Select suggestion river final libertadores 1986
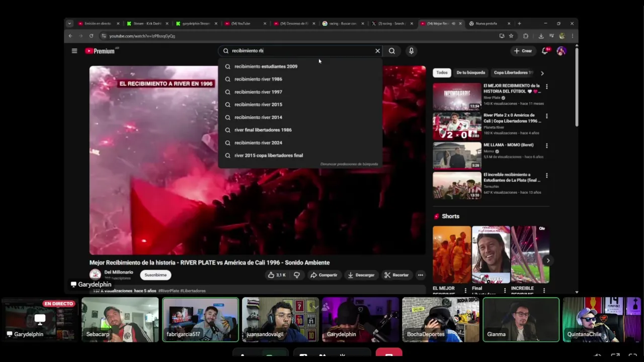The image size is (644, 362). pos(300,130)
